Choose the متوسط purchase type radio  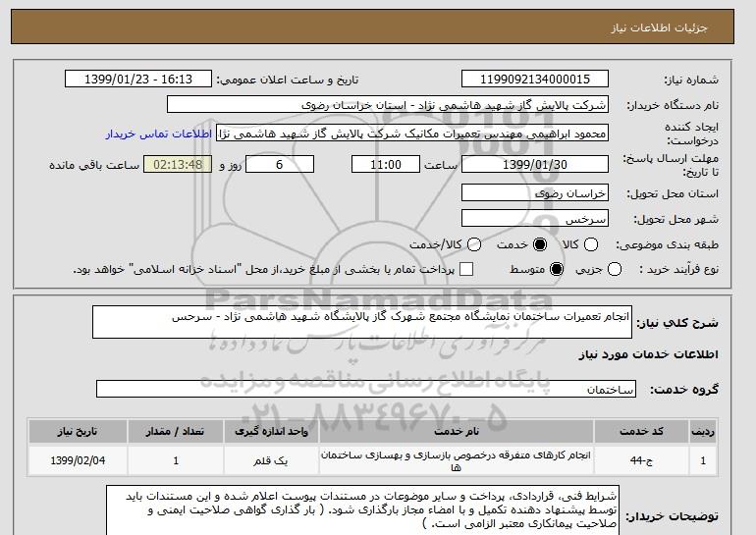(557, 269)
